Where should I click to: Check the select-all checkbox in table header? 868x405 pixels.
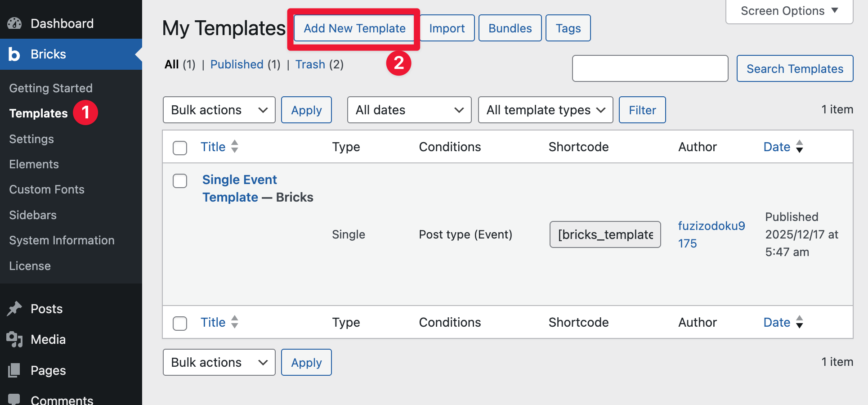coord(180,148)
